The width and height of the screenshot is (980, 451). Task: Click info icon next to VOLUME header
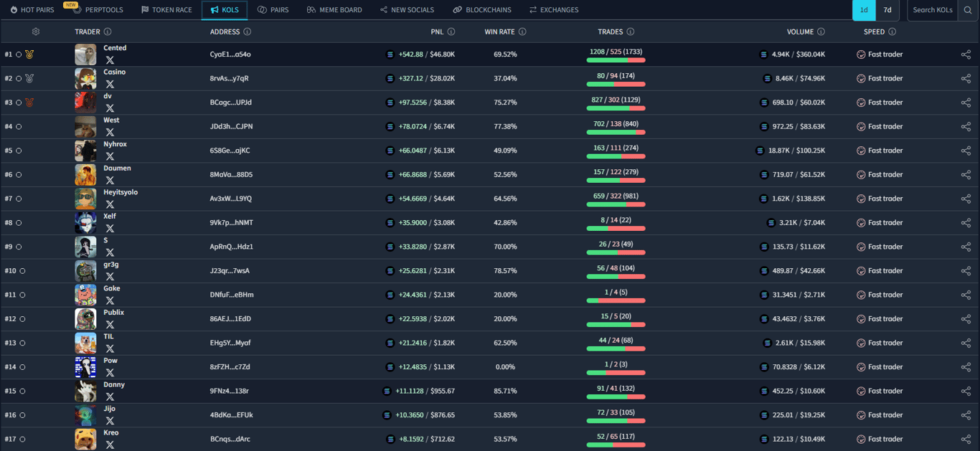pos(821,32)
